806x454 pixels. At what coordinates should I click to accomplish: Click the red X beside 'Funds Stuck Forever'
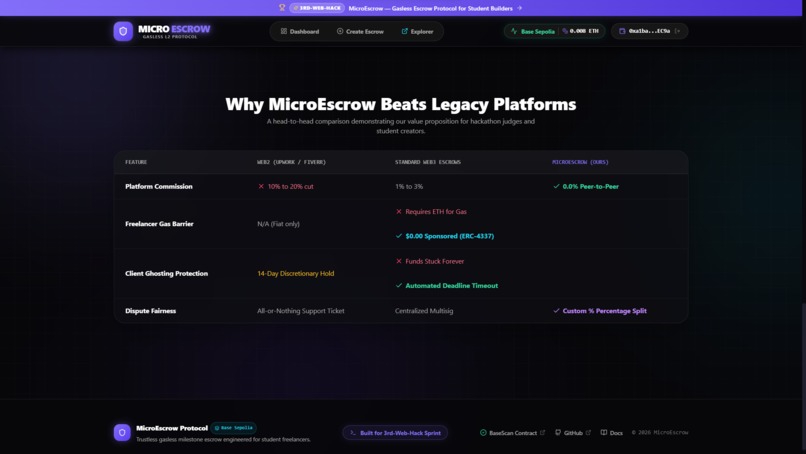[399, 261]
